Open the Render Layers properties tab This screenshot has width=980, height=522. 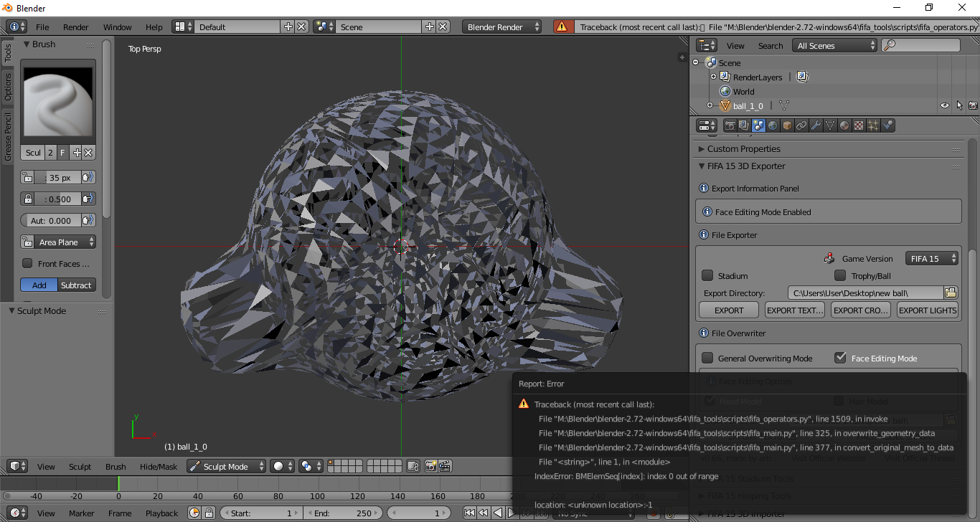(744, 125)
